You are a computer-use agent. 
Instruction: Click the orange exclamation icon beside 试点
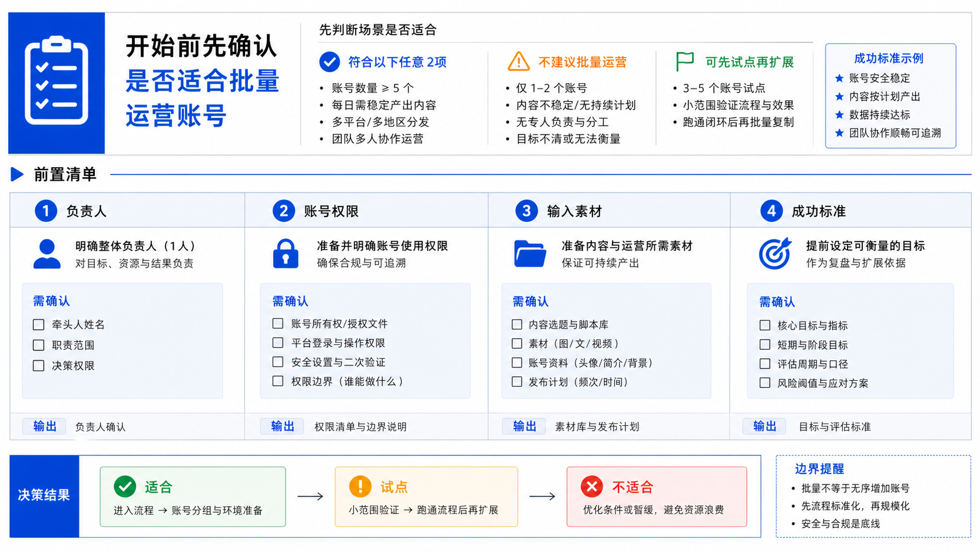tap(360, 486)
